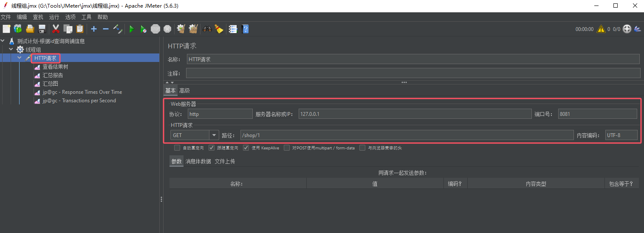Click the server name field with 127.0.0.1
644x233 pixels.
(x=415, y=114)
